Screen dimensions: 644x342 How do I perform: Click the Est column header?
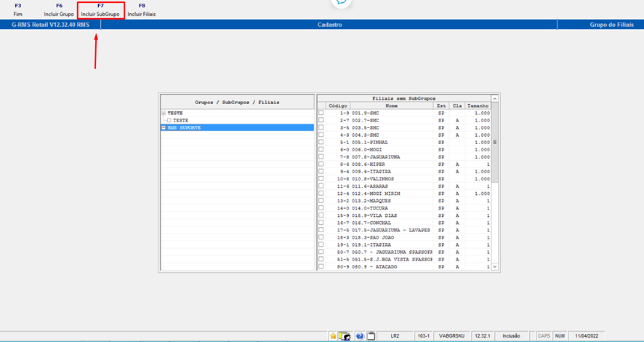pos(441,106)
